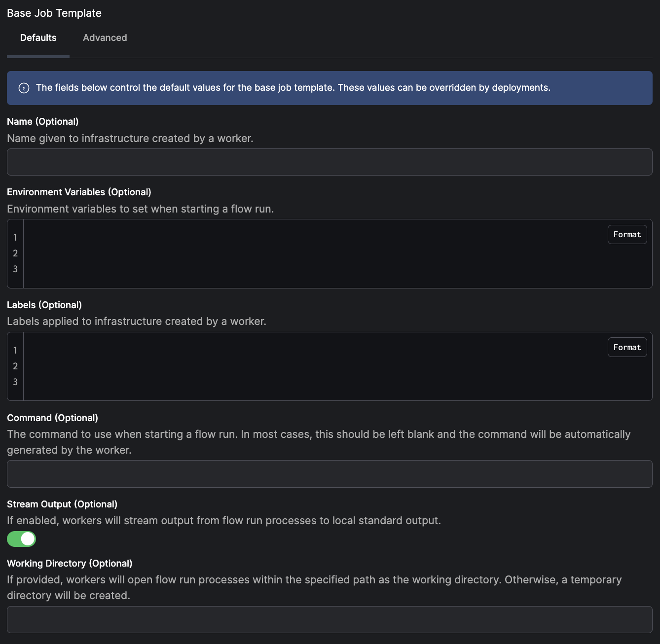Click the Stream Output description about standard output
The width and height of the screenshot is (660, 644).
(x=224, y=521)
